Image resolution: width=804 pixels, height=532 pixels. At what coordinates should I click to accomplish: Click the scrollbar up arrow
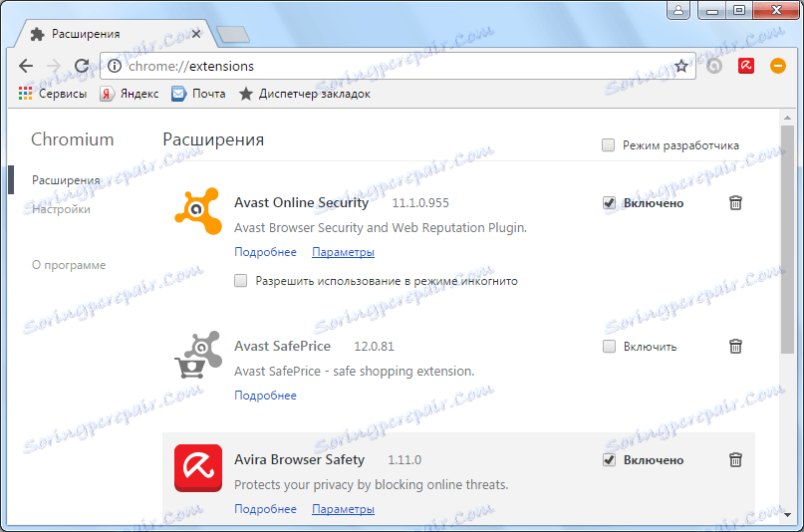tap(787, 118)
